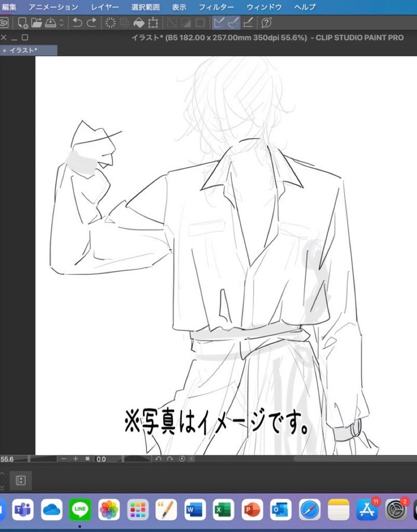Click the double-down chevron beside the timeline icon
This screenshot has width=417, height=532.
coord(3,488)
